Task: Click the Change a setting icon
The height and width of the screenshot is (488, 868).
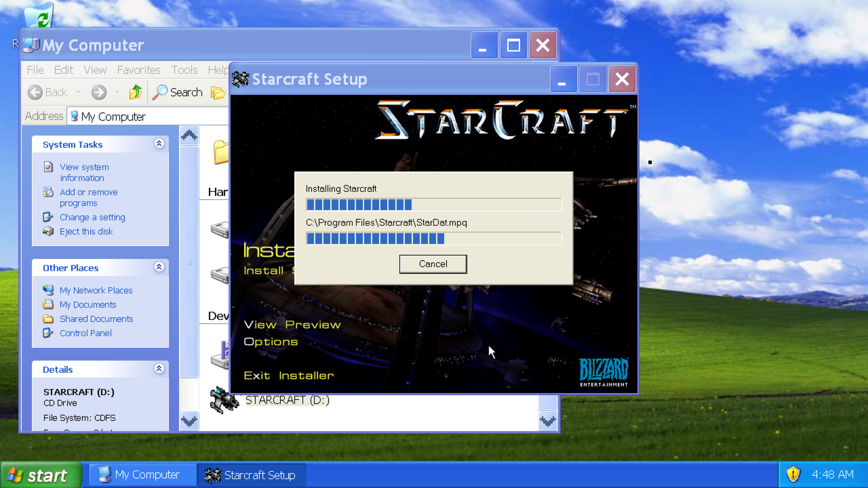Action: [x=48, y=217]
